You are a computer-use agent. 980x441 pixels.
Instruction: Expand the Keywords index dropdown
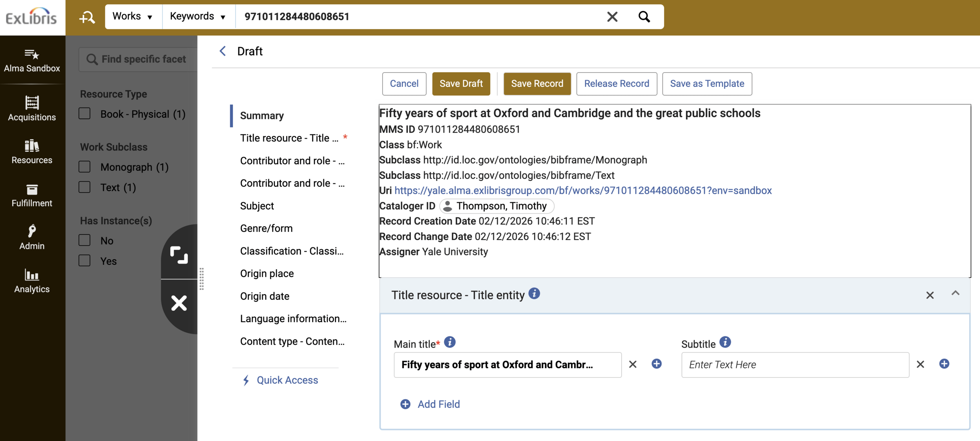[198, 16]
